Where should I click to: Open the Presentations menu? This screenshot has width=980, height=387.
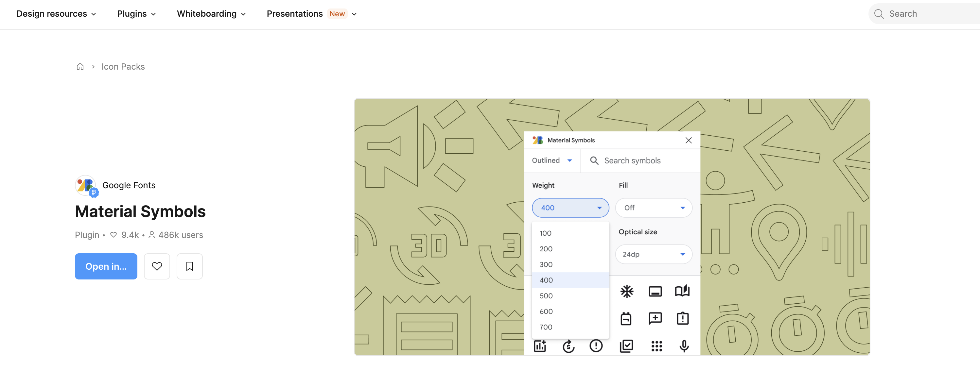pyautogui.click(x=312, y=14)
